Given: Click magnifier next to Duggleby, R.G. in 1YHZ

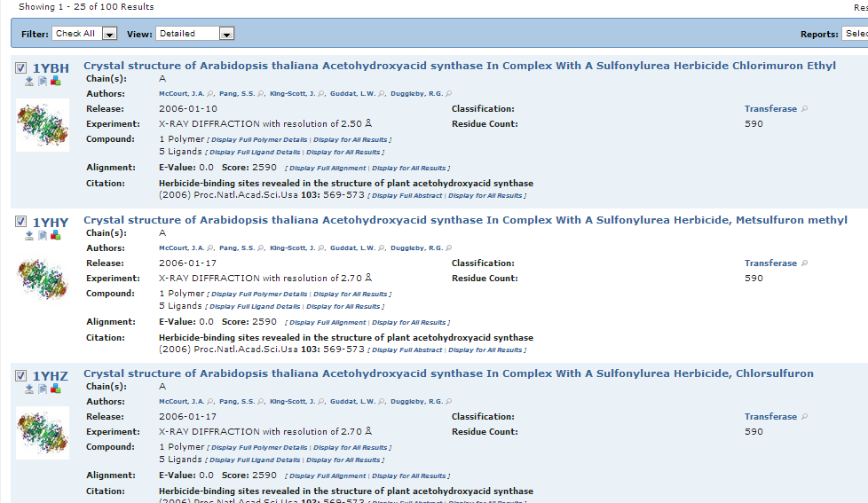Looking at the screenshot, I should coord(449,402).
